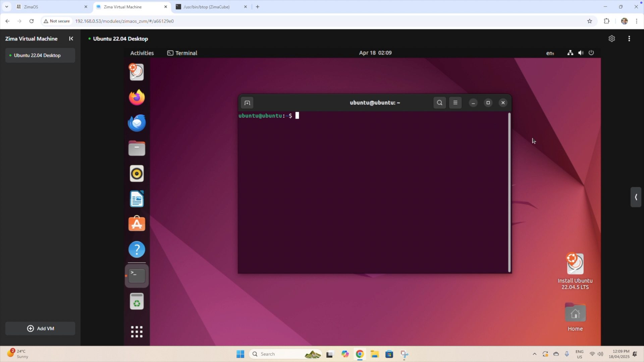This screenshot has height=362, width=644.
Task: Click the Add VM button
Action: click(40, 328)
